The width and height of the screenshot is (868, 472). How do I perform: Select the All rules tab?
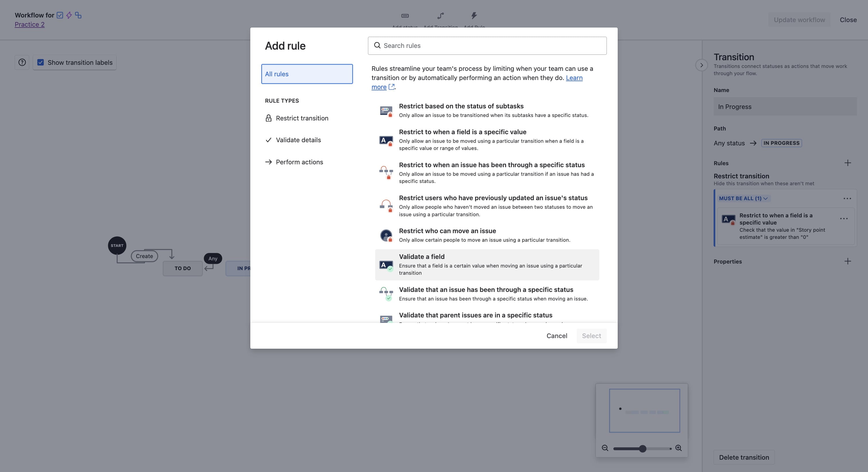(307, 74)
